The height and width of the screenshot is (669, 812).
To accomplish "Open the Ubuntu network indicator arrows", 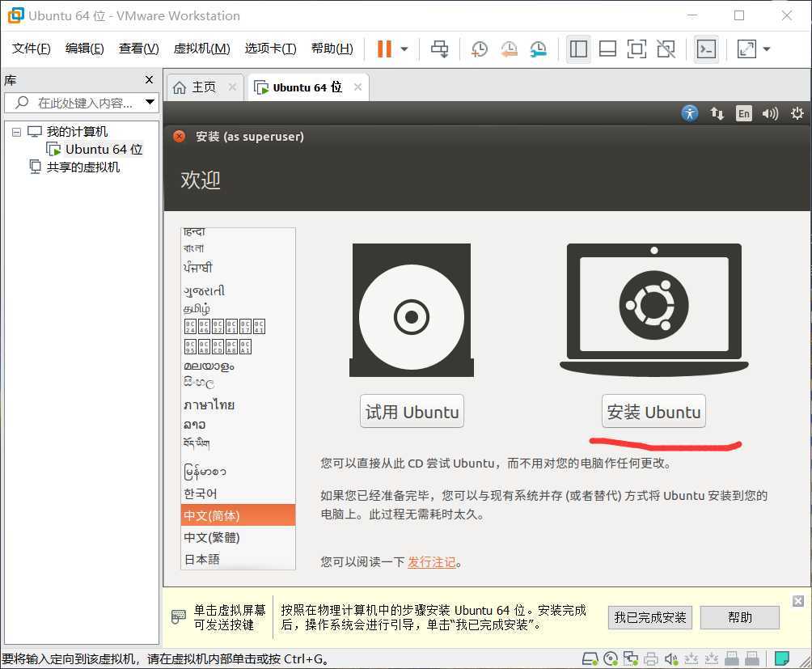I will 717,113.
